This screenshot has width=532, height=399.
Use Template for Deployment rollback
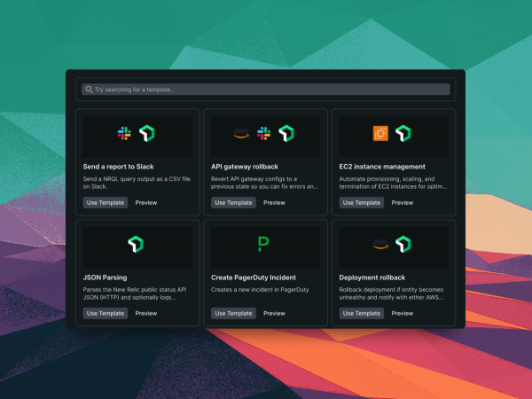pyautogui.click(x=362, y=314)
